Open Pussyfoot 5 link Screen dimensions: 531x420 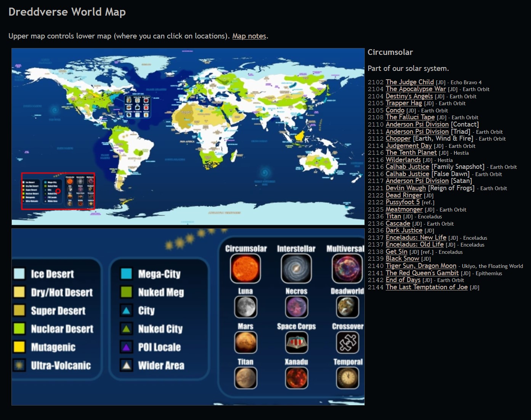(403, 202)
